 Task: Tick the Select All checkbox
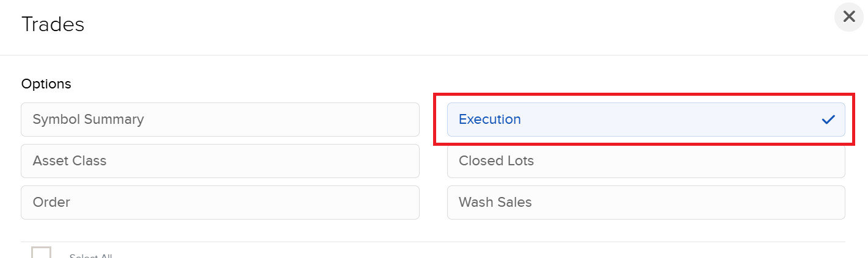click(41, 253)
